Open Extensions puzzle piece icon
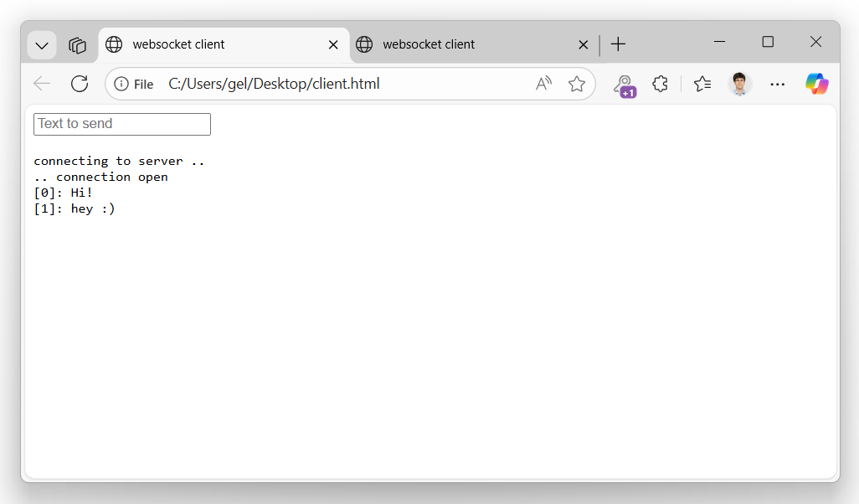 coord(660,84)
